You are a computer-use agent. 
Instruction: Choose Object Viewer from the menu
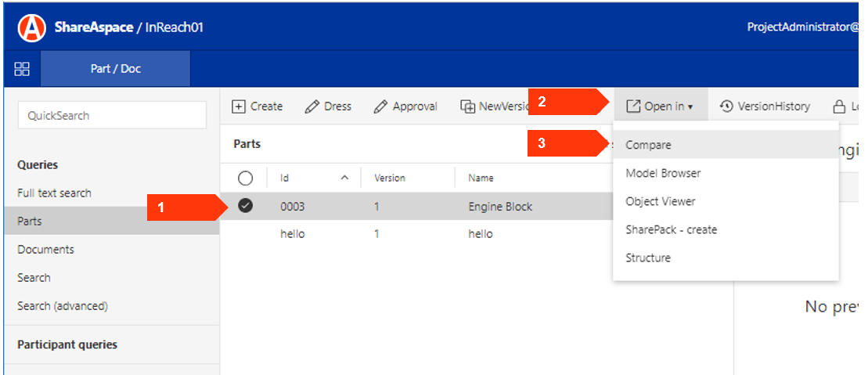[660, 201]
